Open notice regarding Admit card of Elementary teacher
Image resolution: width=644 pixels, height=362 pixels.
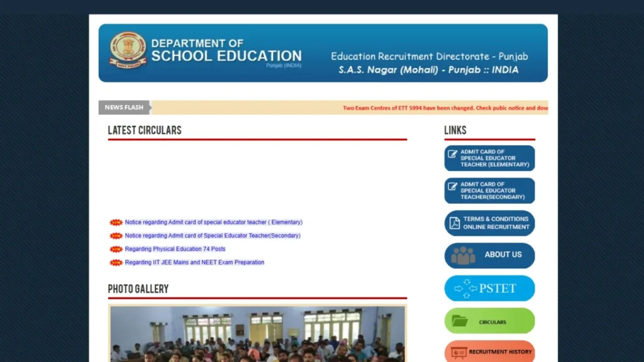tap(214, 222)
